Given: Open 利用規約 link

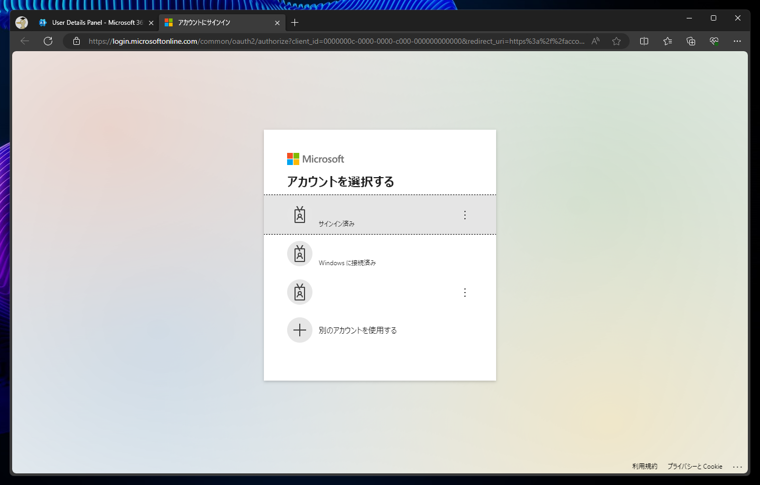Looking at the screenshot, I should [x=645, y=466].
